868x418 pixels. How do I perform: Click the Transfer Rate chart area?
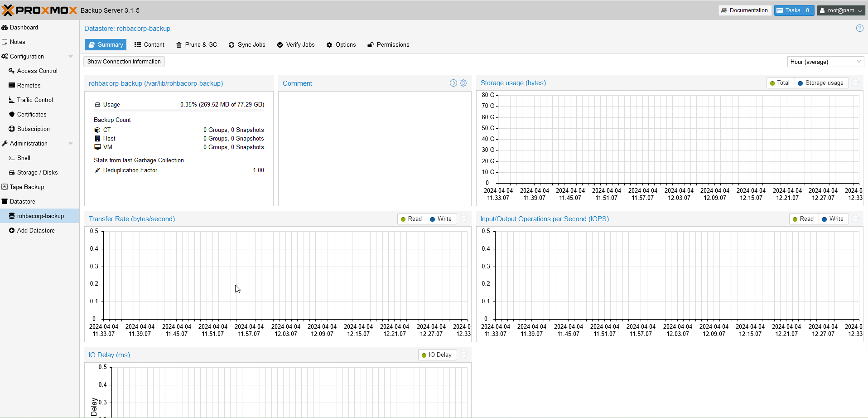point(285,275)
